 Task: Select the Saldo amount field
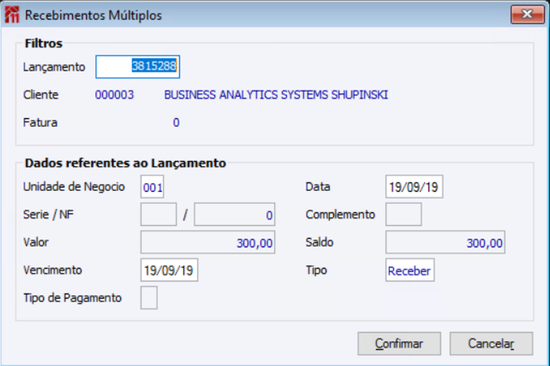click(445, 242)
